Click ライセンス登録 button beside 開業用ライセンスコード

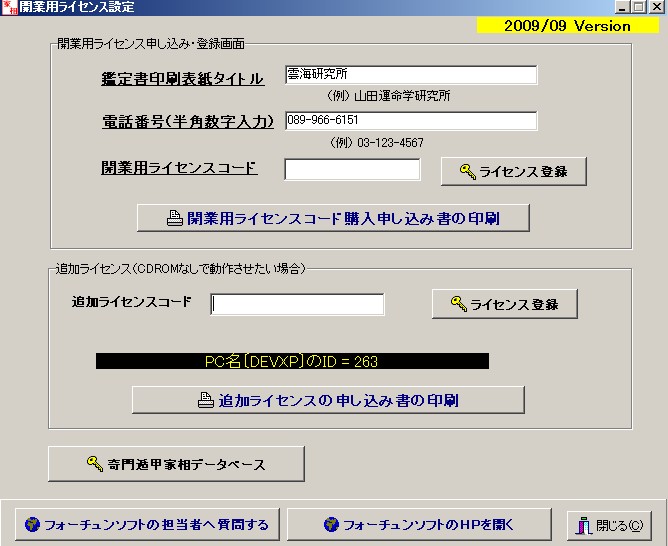(x=514, y=172)
